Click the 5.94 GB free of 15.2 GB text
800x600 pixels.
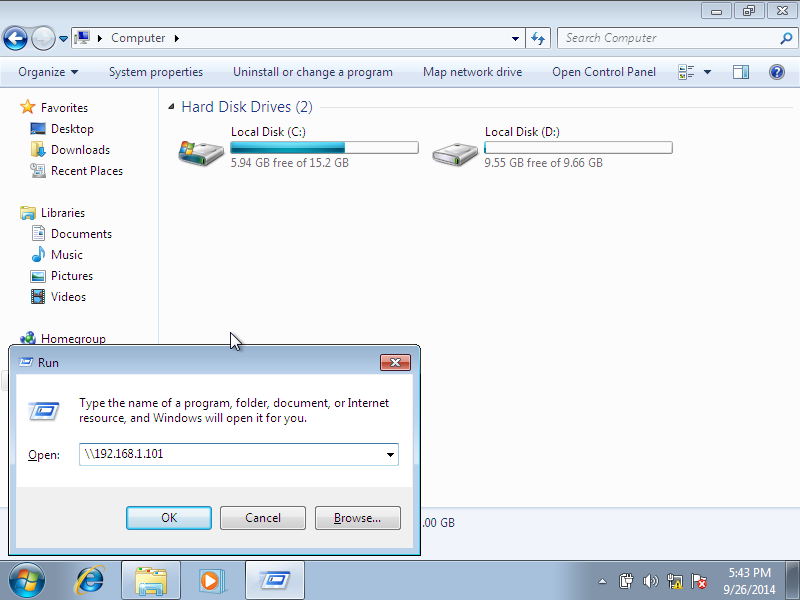289,163
